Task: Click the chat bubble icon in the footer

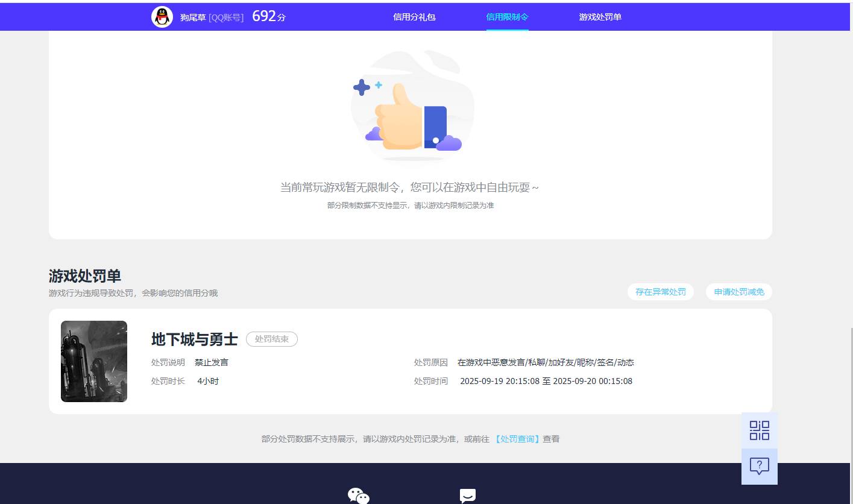Action: coord(468,496)
